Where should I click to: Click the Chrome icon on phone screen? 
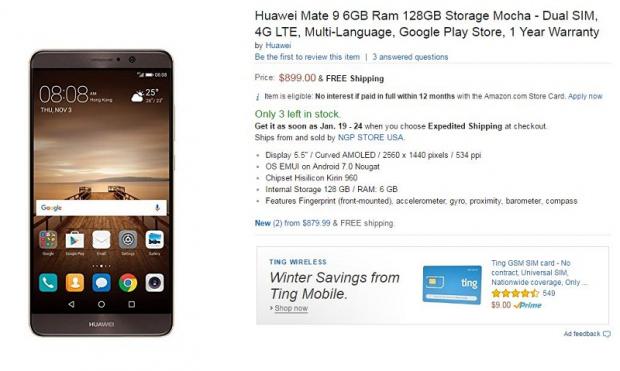[x=128, y=283]
